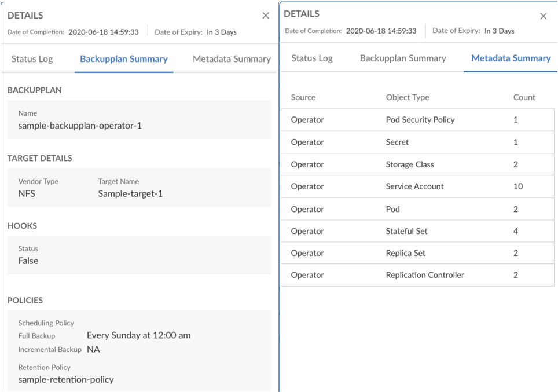Open Status Log tab in right panel
Image resolution: width=558 pixels, height=392 pixels.
coord(312,58)
